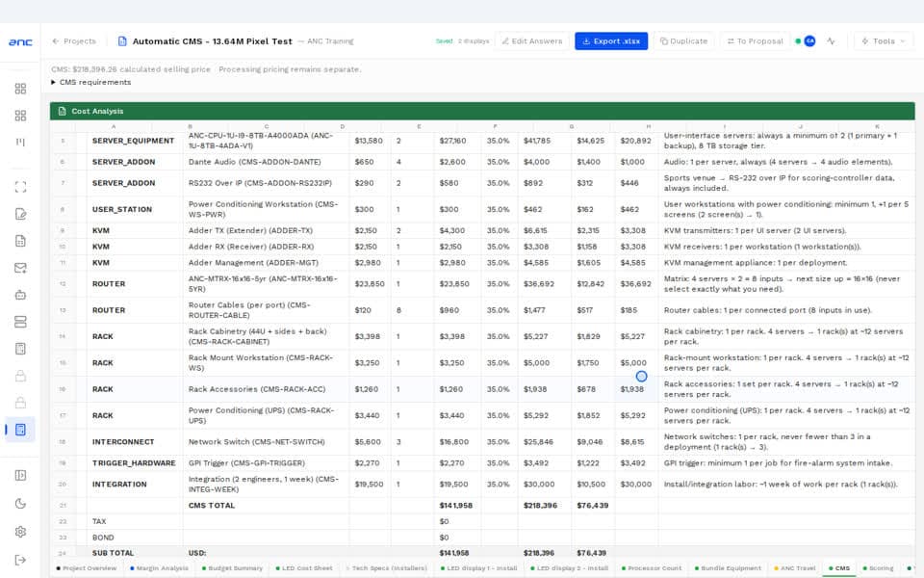Switch to Margin Analysis sheet tab
924x578 pixels.
point(159,568)
